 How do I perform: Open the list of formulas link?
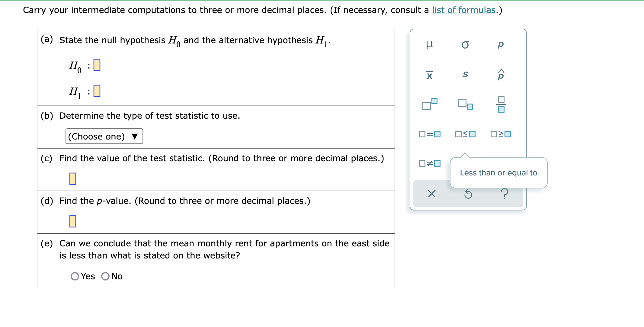(x=464, y=10)
